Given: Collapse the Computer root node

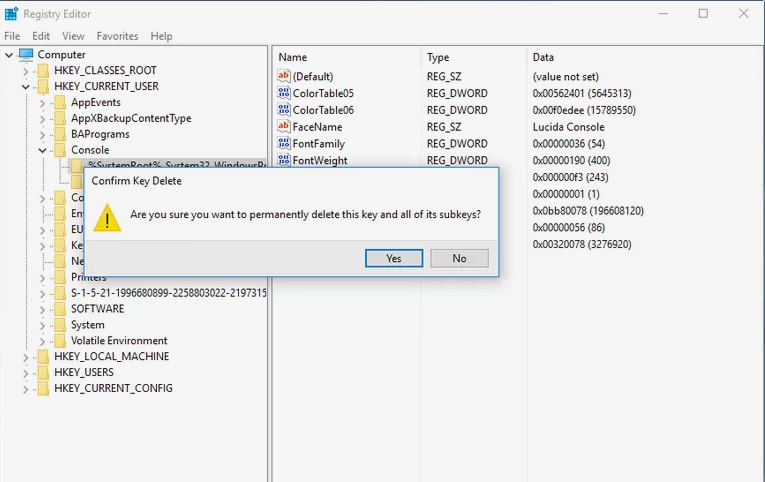Looking at the screenshot, I should [9, 55].
